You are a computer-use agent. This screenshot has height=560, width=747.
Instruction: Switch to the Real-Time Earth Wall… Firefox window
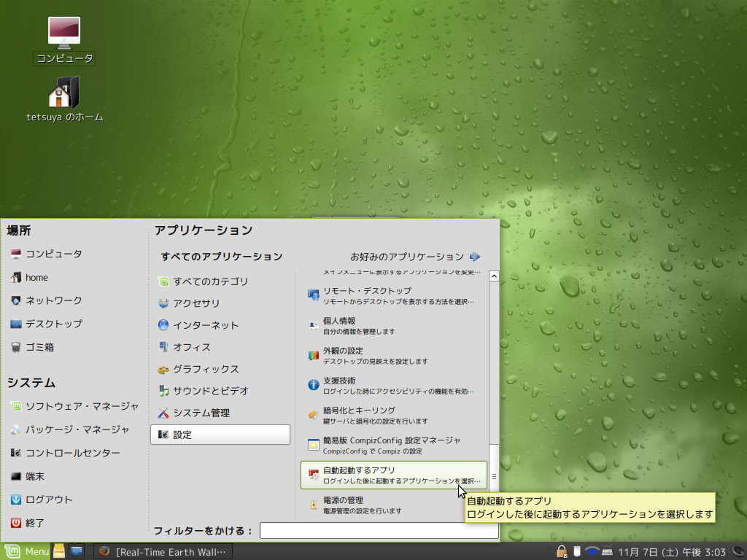point(163,551)
